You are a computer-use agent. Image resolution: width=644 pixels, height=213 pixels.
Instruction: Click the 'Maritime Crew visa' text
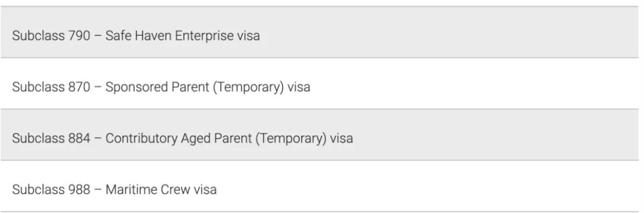click(161, 190)
